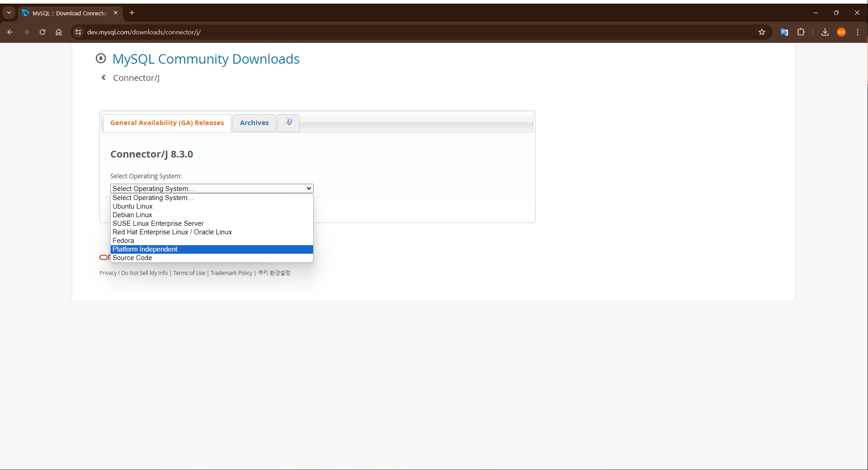Click the browser forward arrow

tap(26, 32)
